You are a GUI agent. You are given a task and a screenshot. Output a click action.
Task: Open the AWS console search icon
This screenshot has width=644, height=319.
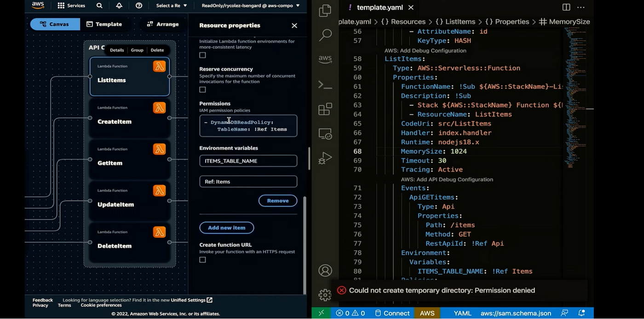(99, 6)
